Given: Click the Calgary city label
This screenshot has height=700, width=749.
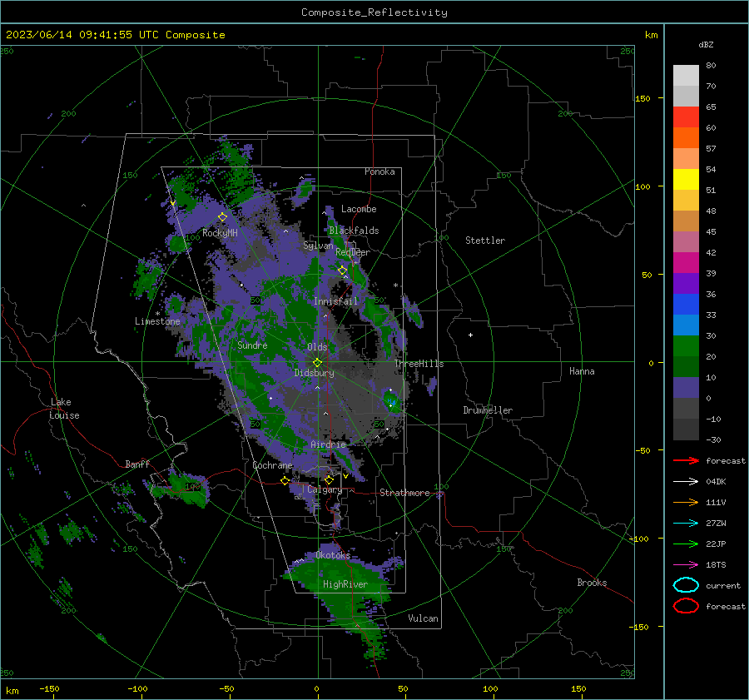Looking at the screenshot, I should (325, 489).
